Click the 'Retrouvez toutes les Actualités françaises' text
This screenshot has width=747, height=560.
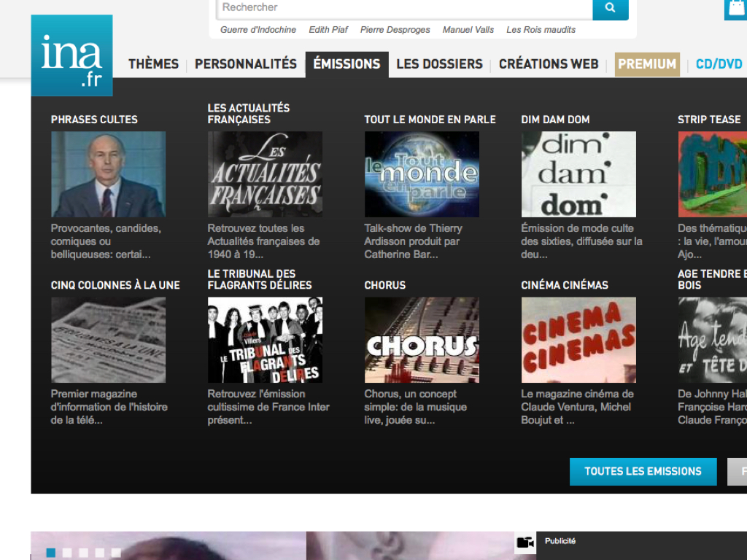point(263,241)
